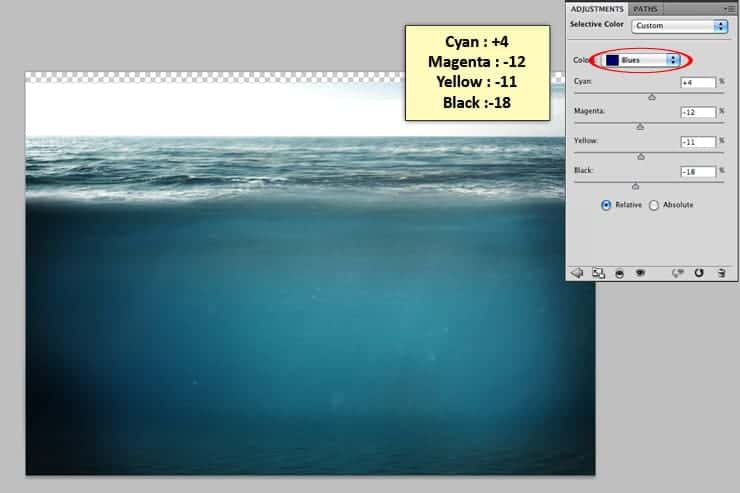Screen dimensions: 740x493
Task: Click the return to adjustment list arrow
Action: pyautogui.click(x=577, y=273)
